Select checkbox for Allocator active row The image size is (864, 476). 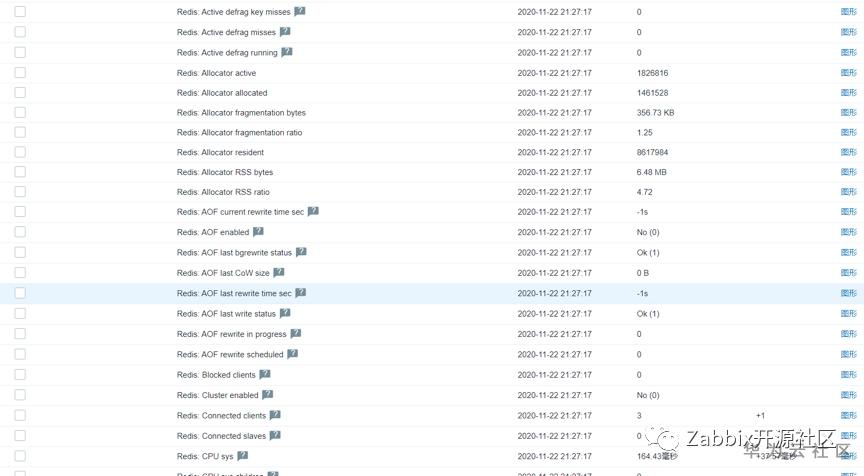coord(20,72)
